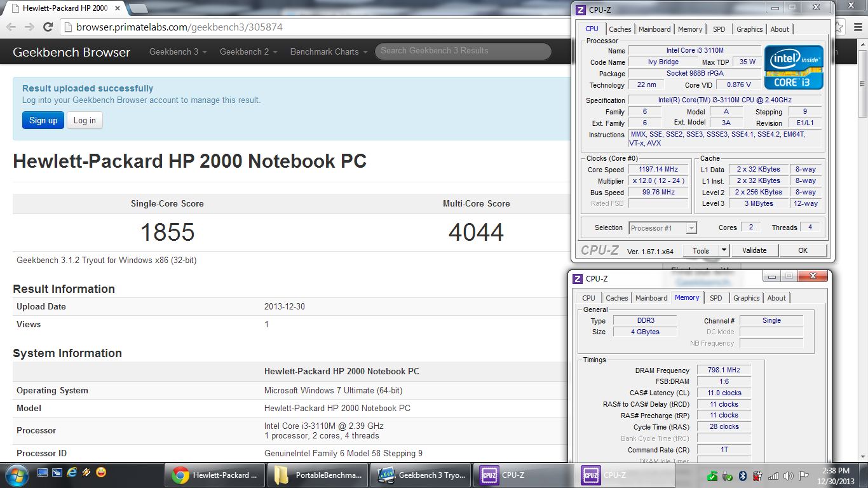Click the Tools button in CPU-Z
Viewport: 868px width, 488px height.
coord(701,250)
